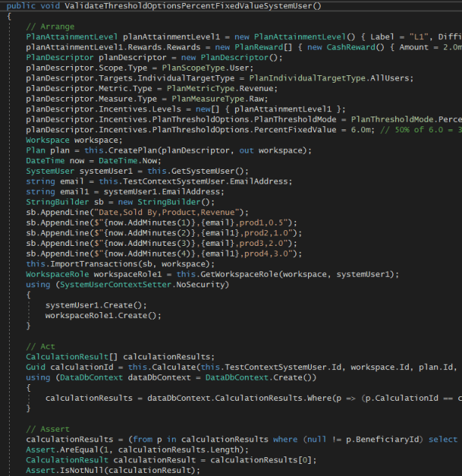The image size is (462, 476).
Task: Click the CashReward type name
Action: [351, 47]
